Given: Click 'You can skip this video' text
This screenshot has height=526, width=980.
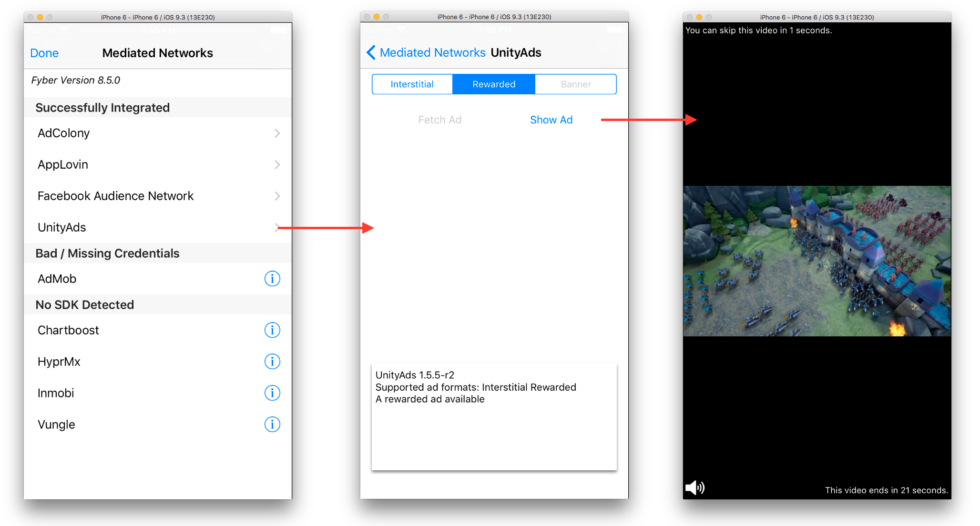Looking at the screenshot, I should point(758,30).
